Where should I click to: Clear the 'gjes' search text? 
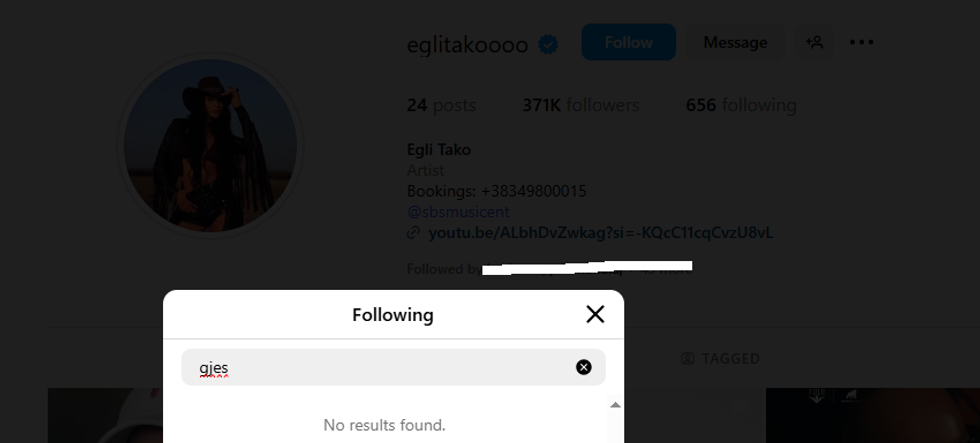(x=584, y=367)
